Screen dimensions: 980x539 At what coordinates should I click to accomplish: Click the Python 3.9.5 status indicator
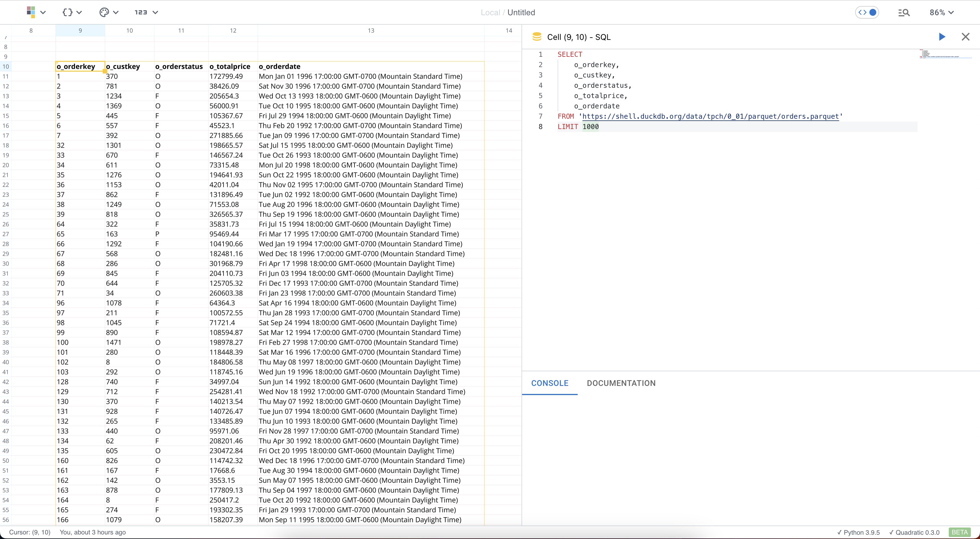pyautogui.click(x=858, y=532)
